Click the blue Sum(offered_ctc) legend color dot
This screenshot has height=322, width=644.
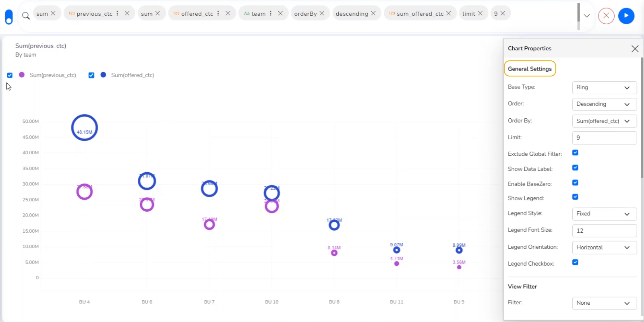tap(104, 75)
